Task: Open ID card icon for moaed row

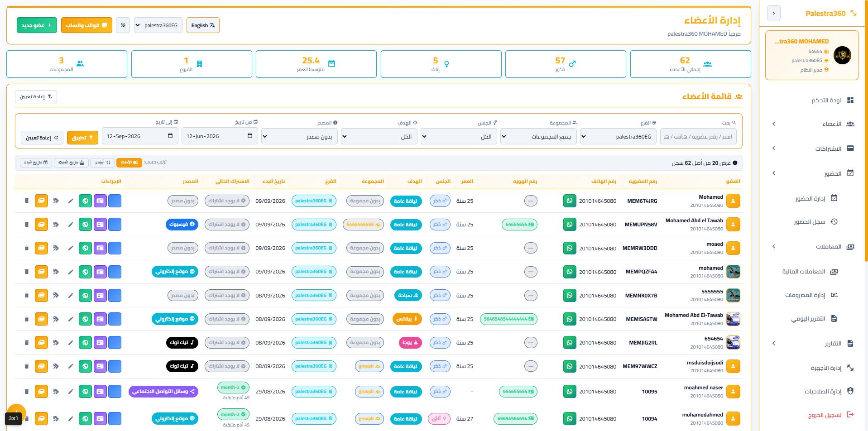Action: click(x=100, y=248)
